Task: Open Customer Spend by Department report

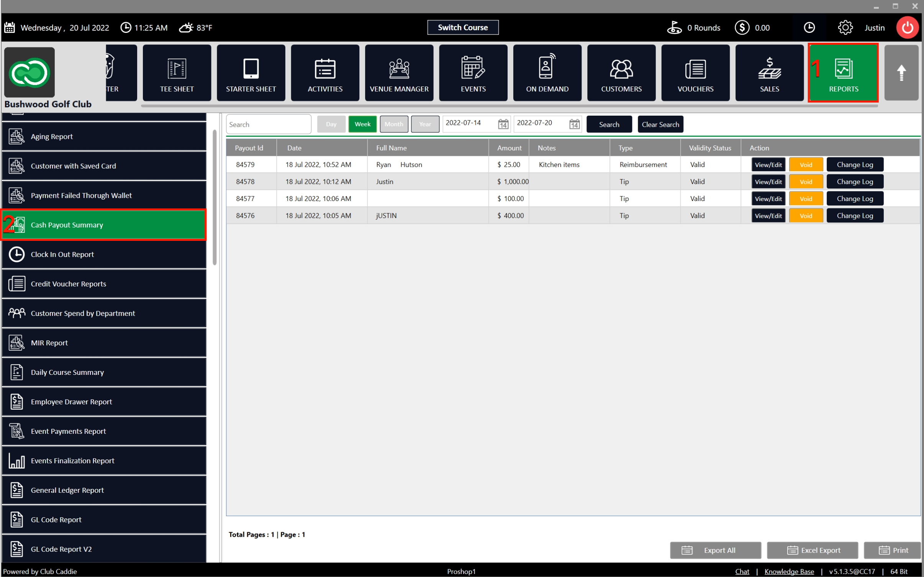Action: (104, 313)
